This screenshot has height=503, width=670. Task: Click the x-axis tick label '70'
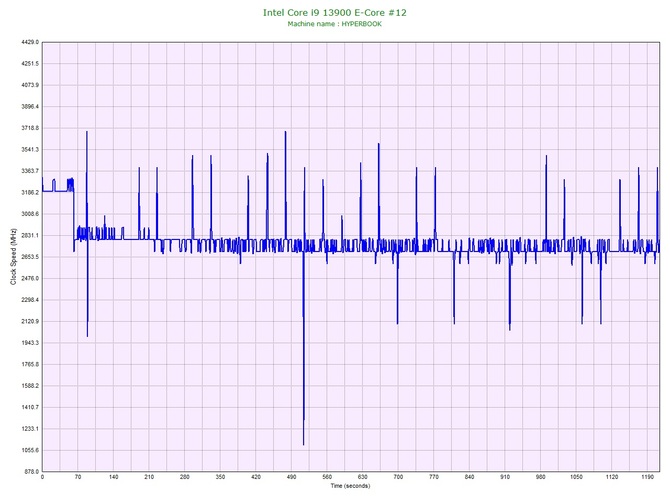point(78,477)
